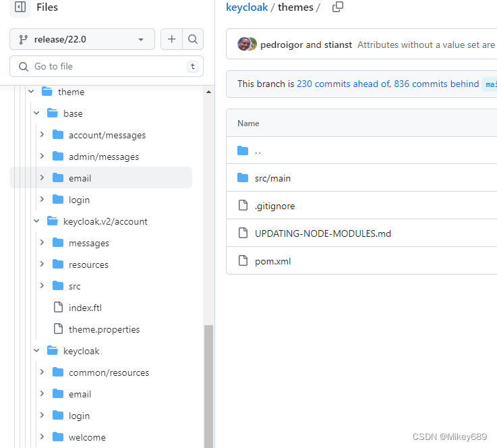Expand the admin/messages folder chevron
The width and height of the screenshot is (497, 448).
coord(42,157)
